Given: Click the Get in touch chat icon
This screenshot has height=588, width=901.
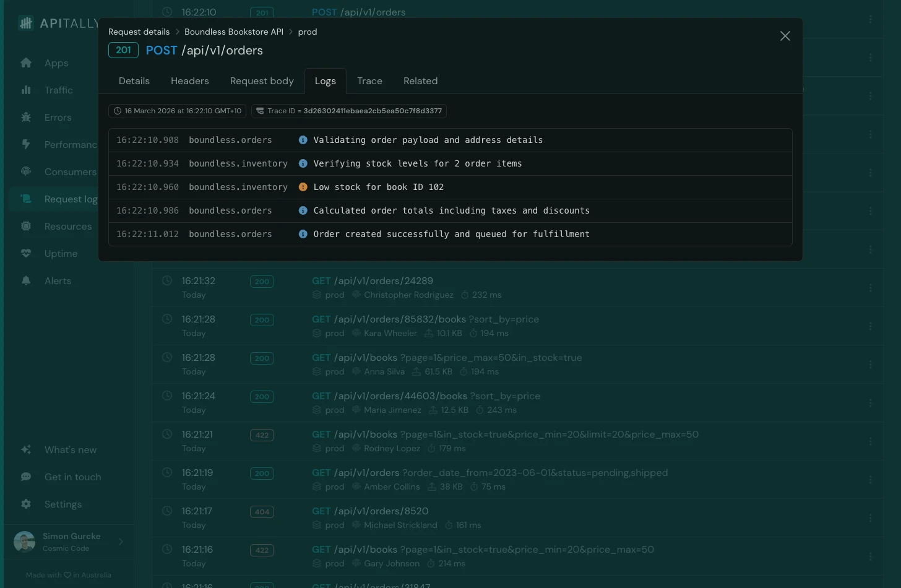Looking at the screenshot, I should pos(26,477).
